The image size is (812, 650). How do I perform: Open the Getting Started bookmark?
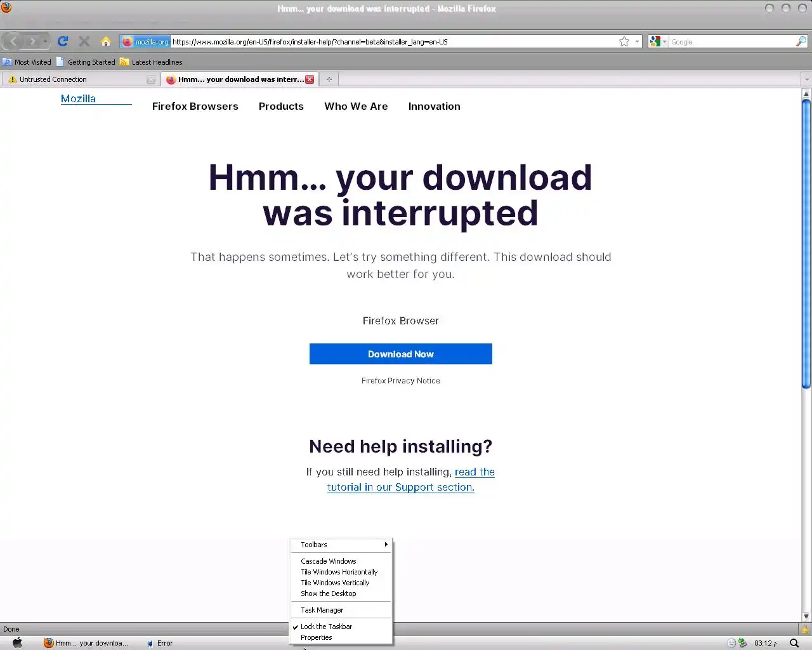[x=86, y=62]
